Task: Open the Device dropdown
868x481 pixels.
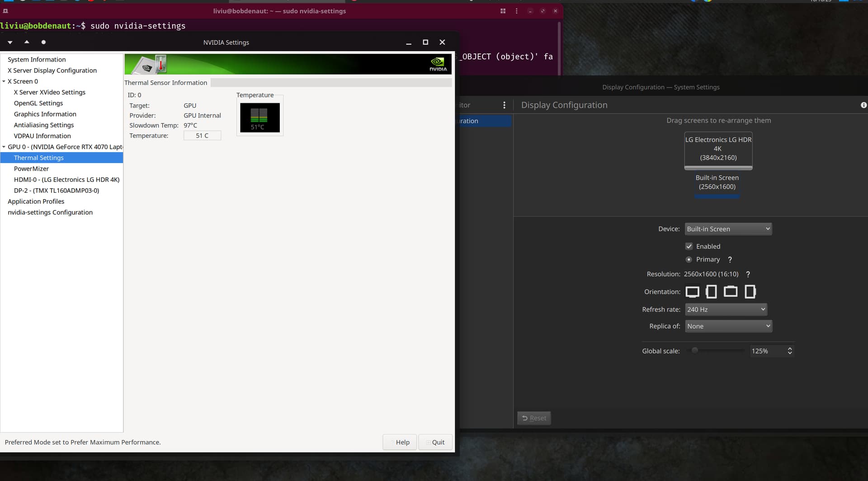Action: click(x=728, y=229)
